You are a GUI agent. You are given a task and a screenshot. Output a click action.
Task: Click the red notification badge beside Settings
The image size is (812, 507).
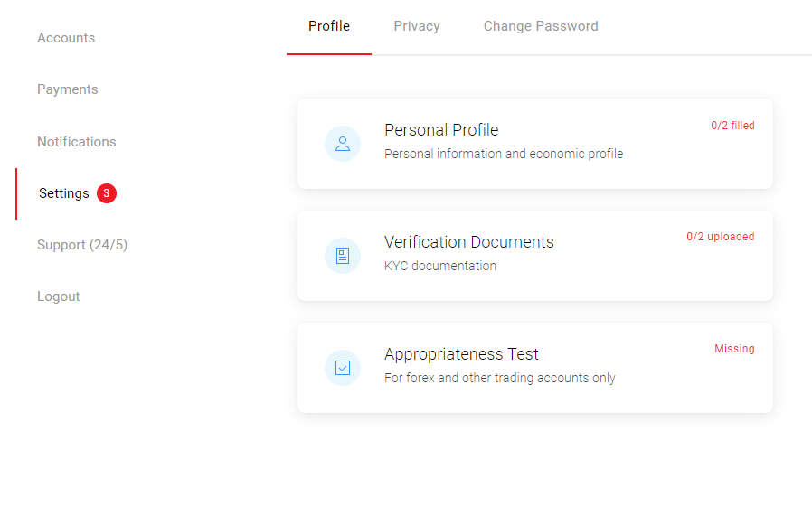pos(107,193)
